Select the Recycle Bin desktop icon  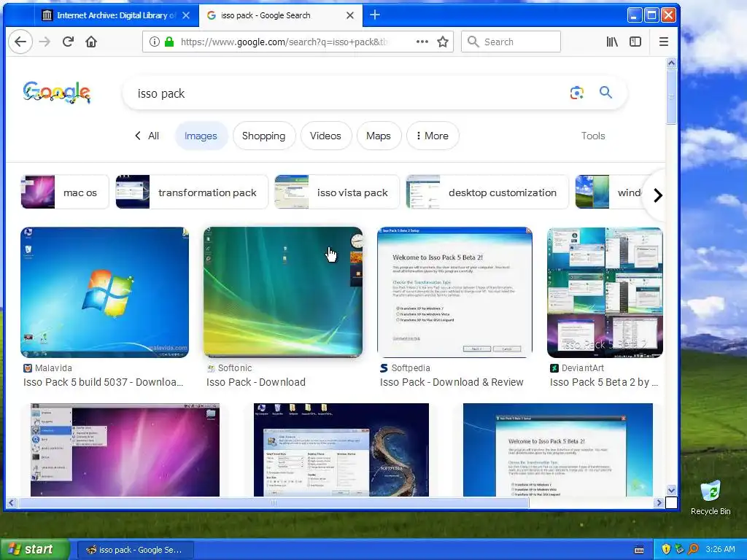coord(711,498)
